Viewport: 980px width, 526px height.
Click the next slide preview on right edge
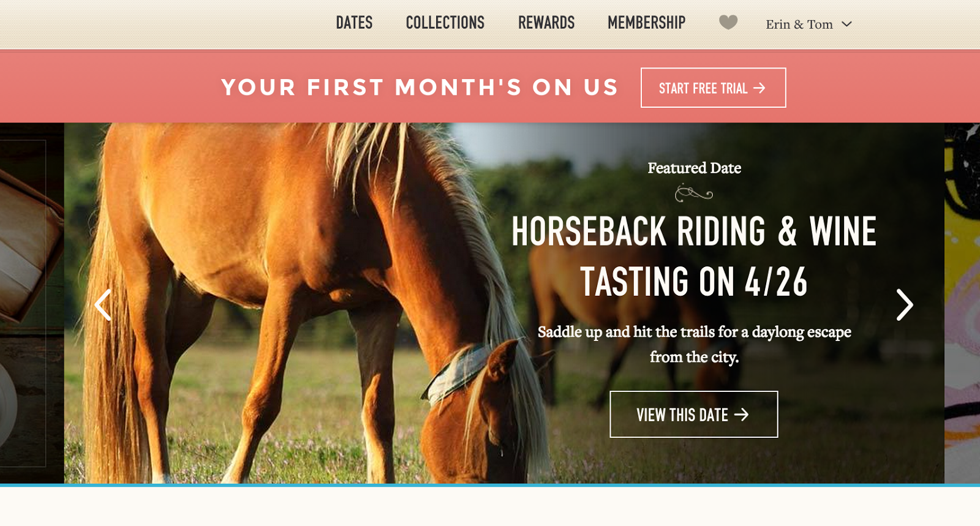point(962,303)
